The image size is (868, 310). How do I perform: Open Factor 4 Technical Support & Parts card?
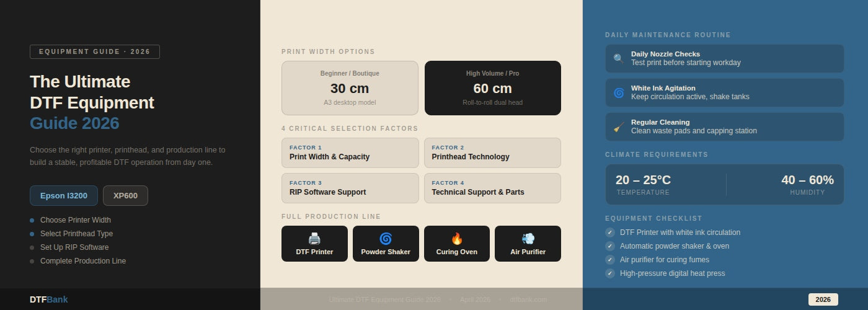coord(492,188)
